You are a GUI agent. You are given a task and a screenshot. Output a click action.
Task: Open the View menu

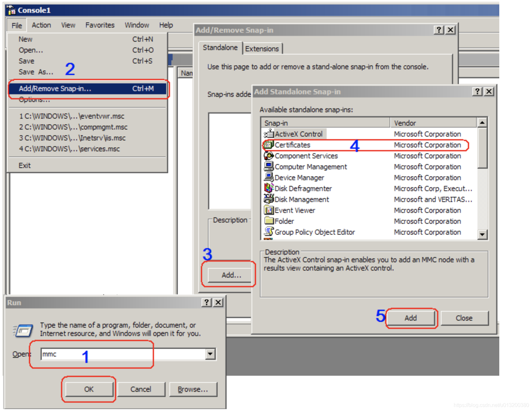(68, 25)
